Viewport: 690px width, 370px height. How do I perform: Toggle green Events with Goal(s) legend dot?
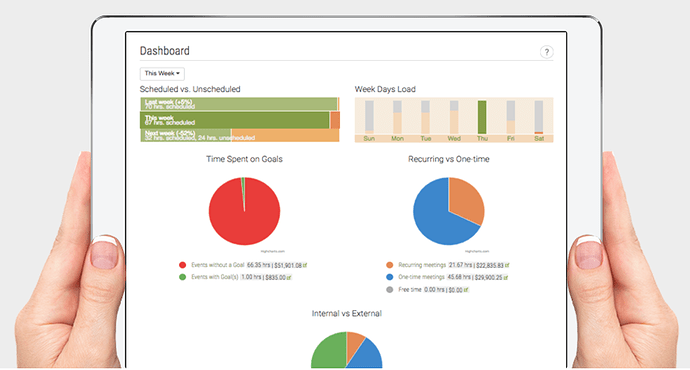(182, 277)
